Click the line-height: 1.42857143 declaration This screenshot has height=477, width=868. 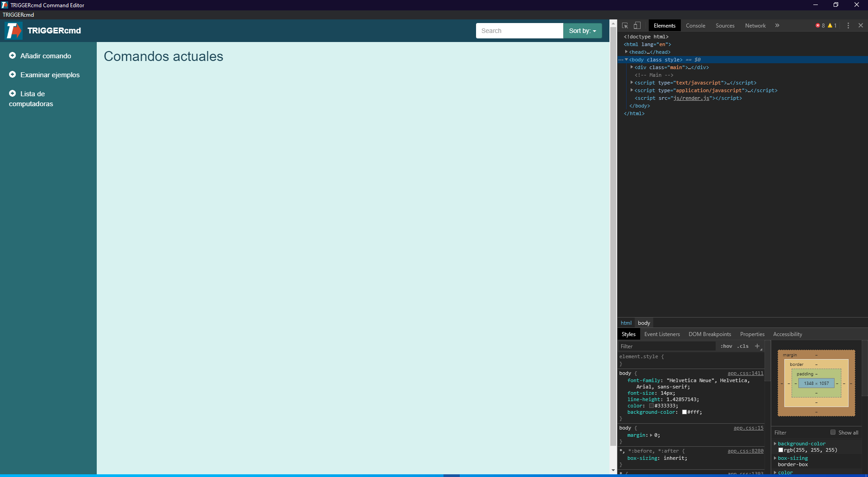663,399
